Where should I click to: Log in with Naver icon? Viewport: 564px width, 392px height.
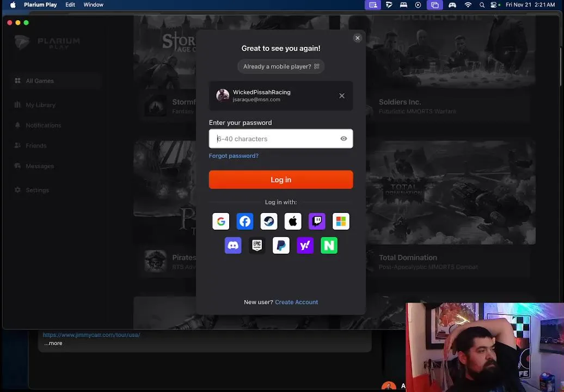329,245
